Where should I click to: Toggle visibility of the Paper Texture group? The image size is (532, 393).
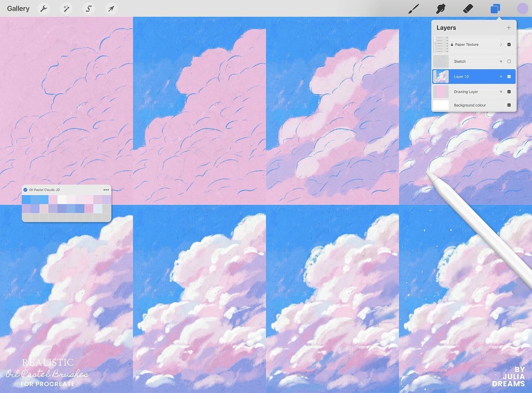click(x=509, y=44)
